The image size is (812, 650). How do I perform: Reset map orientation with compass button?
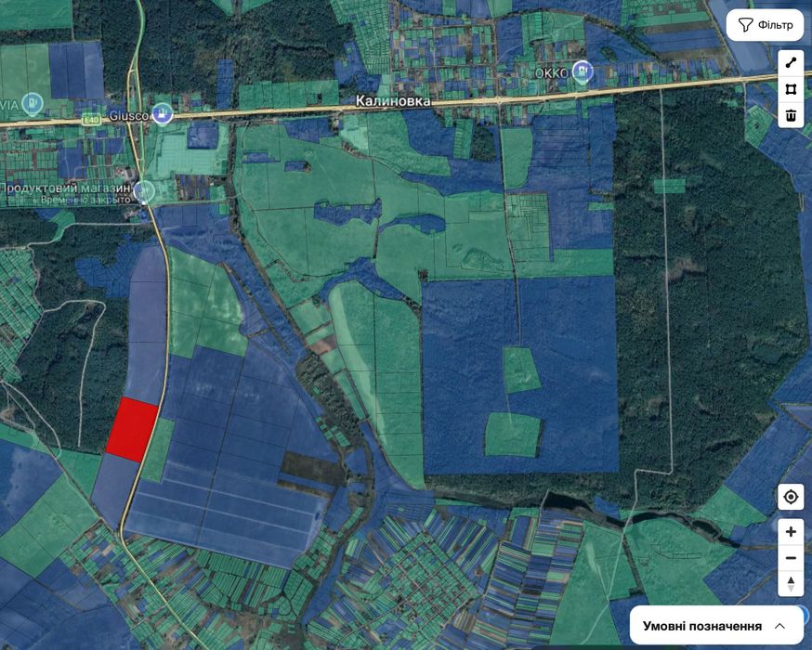point(791,584)
